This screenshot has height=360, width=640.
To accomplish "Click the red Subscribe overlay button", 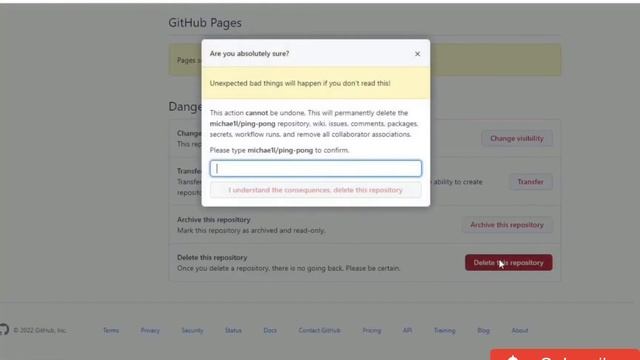I will [565, 355].
